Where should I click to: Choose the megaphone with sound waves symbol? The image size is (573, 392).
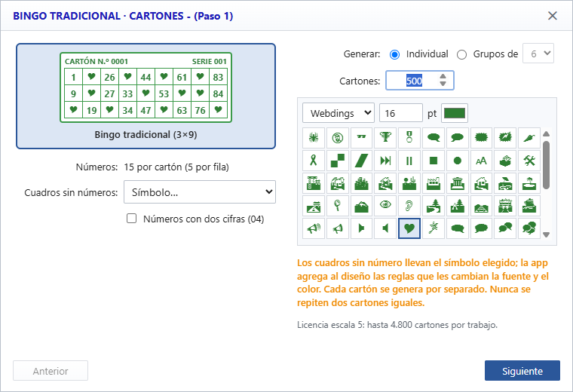tap(314, 228)
